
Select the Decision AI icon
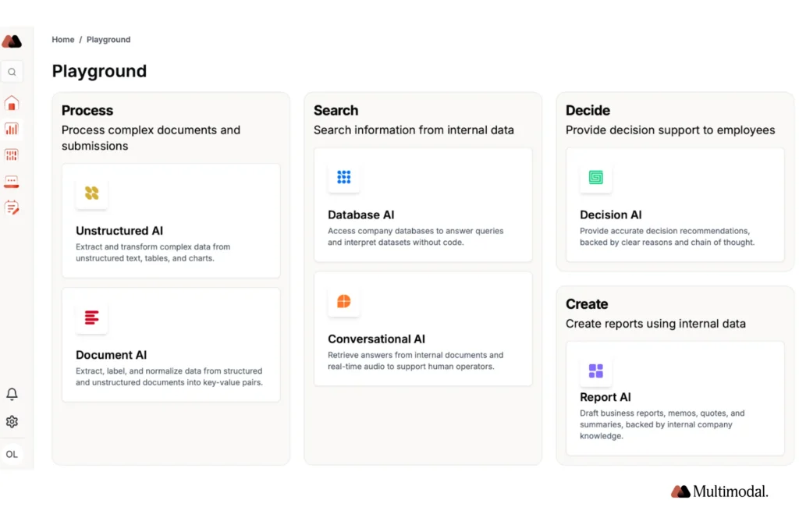coord(595,177)
